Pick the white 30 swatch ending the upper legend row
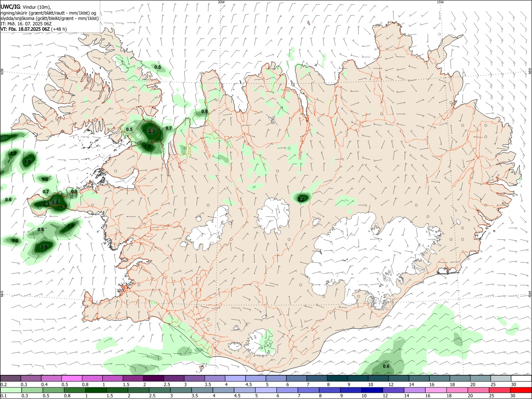This screenshot has height=399, width=532. point(521,378)
